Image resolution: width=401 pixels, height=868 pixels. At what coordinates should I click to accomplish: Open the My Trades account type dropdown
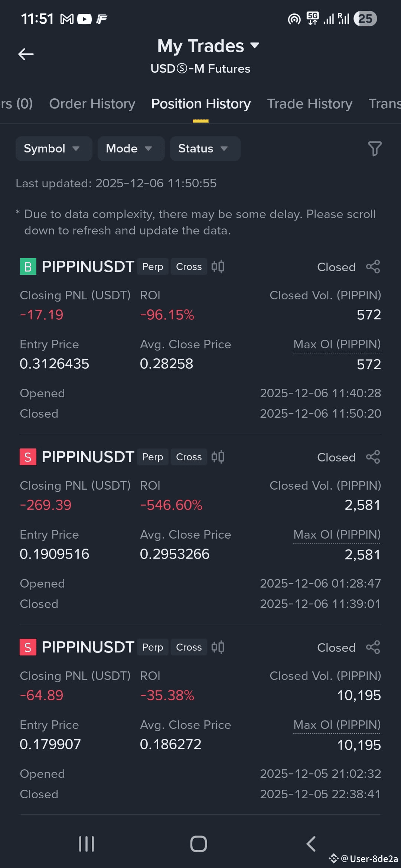tap(208, 46)
